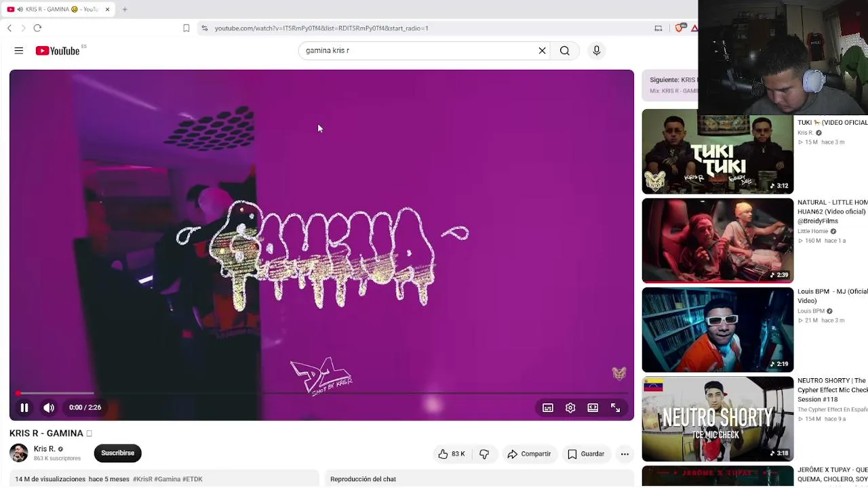Bookmark this page in the browser
Viewport: 868px width, 488px height.
pos(186,28)
